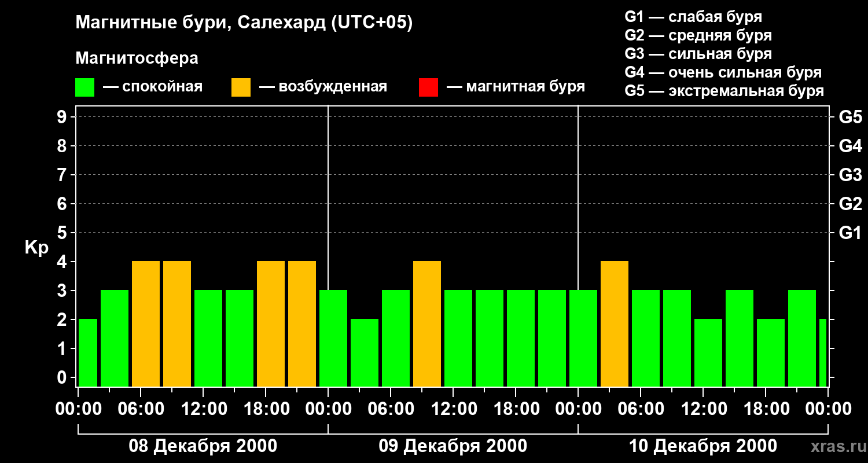Click the green 21:00–24:00 bar on 10 Декабря
Screen dimensions: 868x463
coord(802,338)
